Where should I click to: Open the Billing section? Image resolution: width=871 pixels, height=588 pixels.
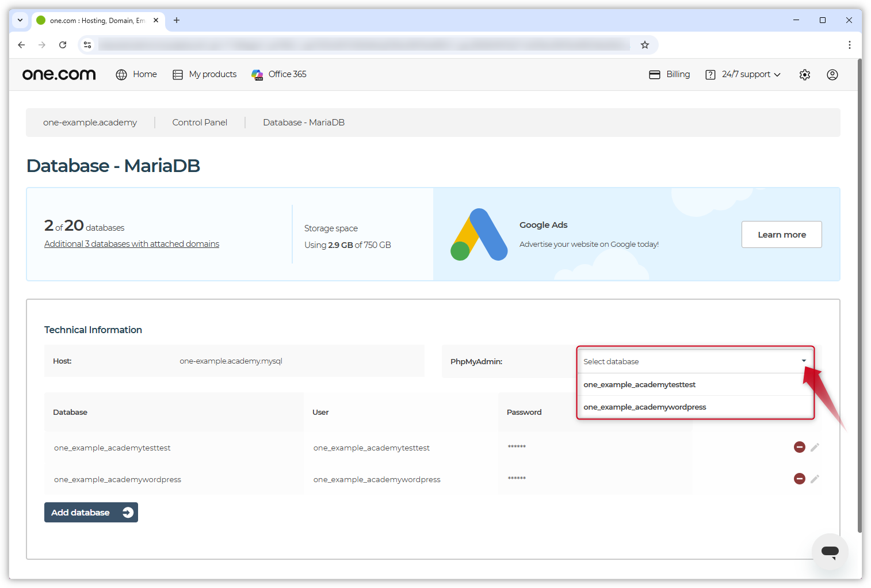pyautogui.click(x=669, y=74)
